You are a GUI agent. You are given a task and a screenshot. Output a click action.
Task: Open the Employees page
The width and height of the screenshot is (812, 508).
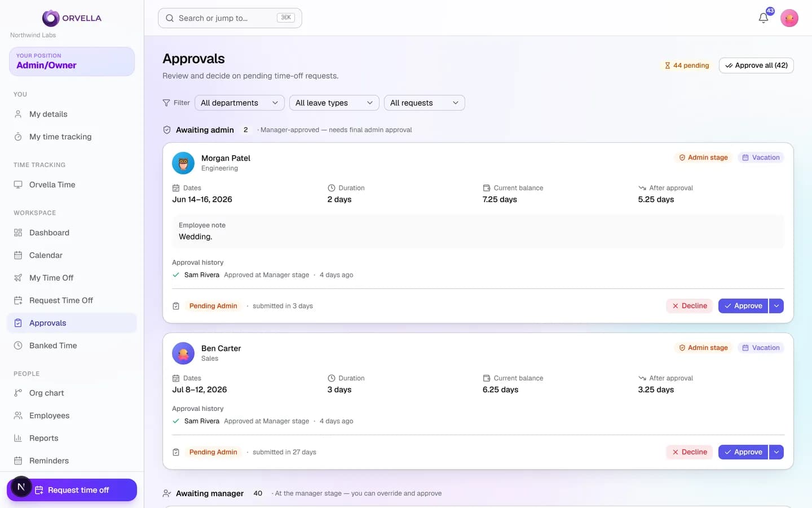[x=72, y=415]
